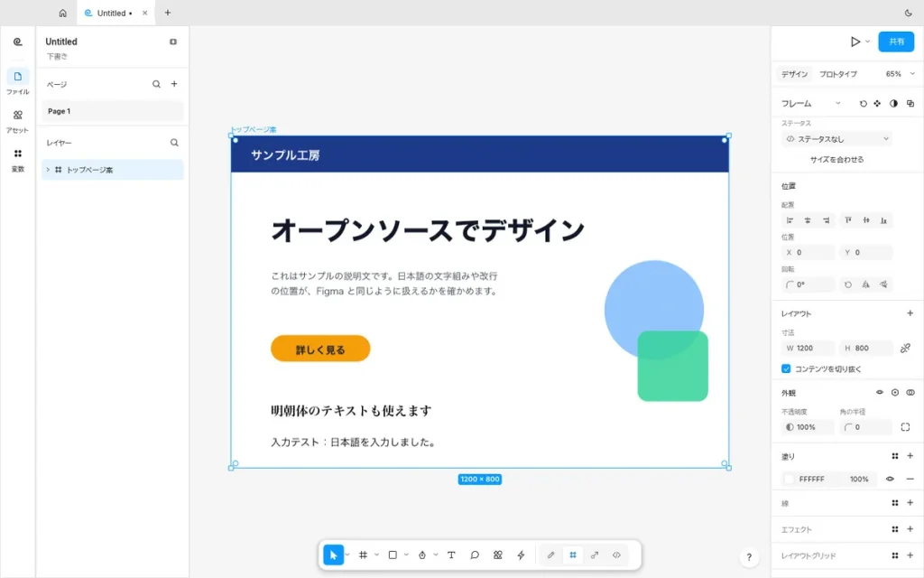
Task: Switch to the プロトタイプ tab
Action: [838, 74]
